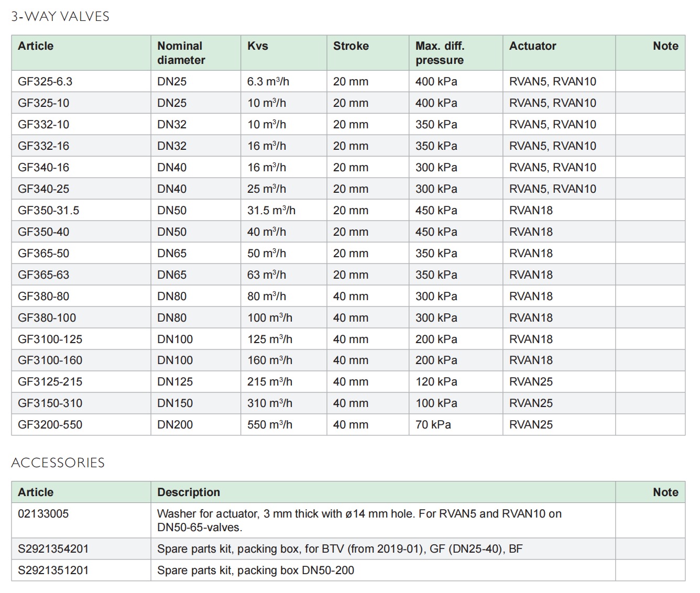Select the '120 kPa' pressure value

point(436,382)
